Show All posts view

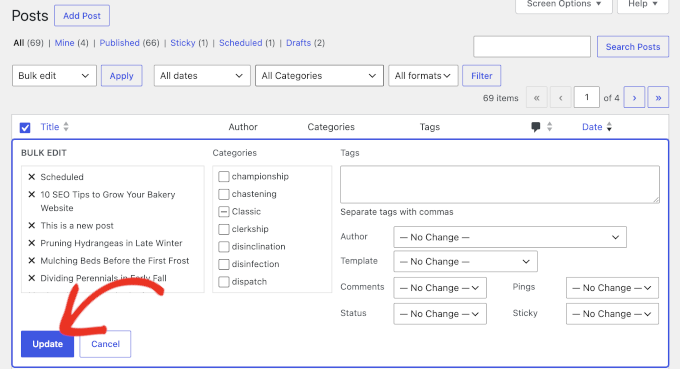pyautogui.click(x=19, y=43)
